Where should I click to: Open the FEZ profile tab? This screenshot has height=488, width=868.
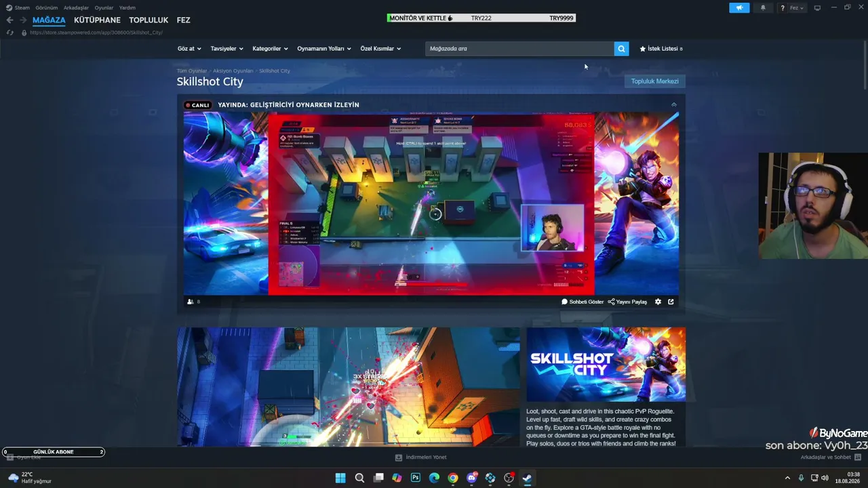[x=184, y=20]
